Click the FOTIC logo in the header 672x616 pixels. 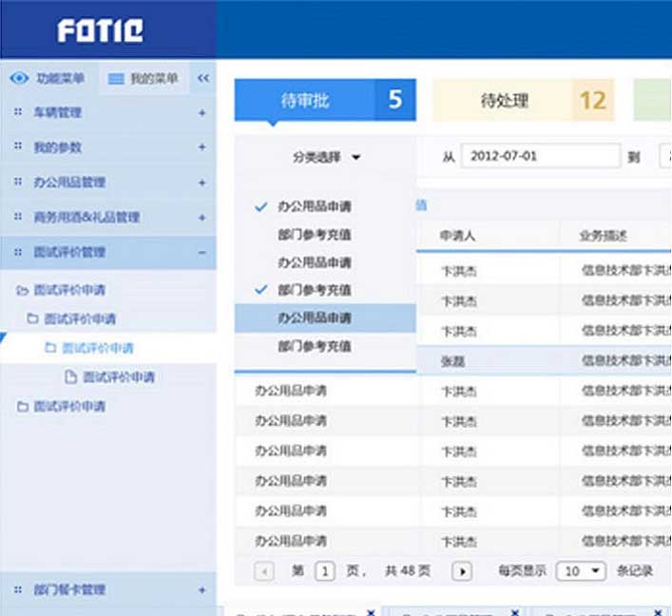[x=101, y=31]
